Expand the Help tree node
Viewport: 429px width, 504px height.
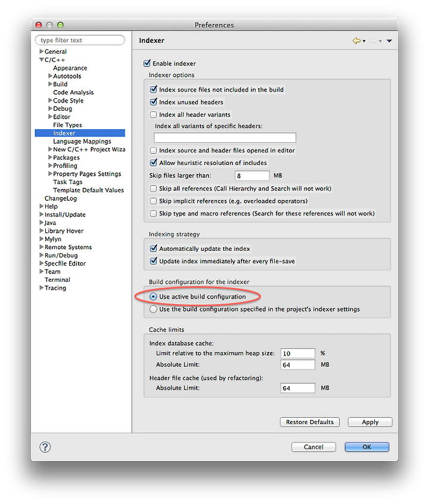click(42, 206)
